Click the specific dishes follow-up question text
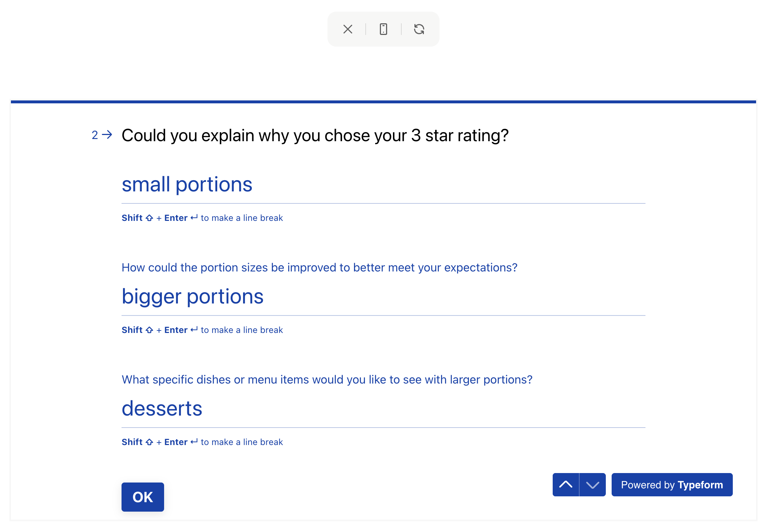767x532 pixels. [x=327, y=380]
